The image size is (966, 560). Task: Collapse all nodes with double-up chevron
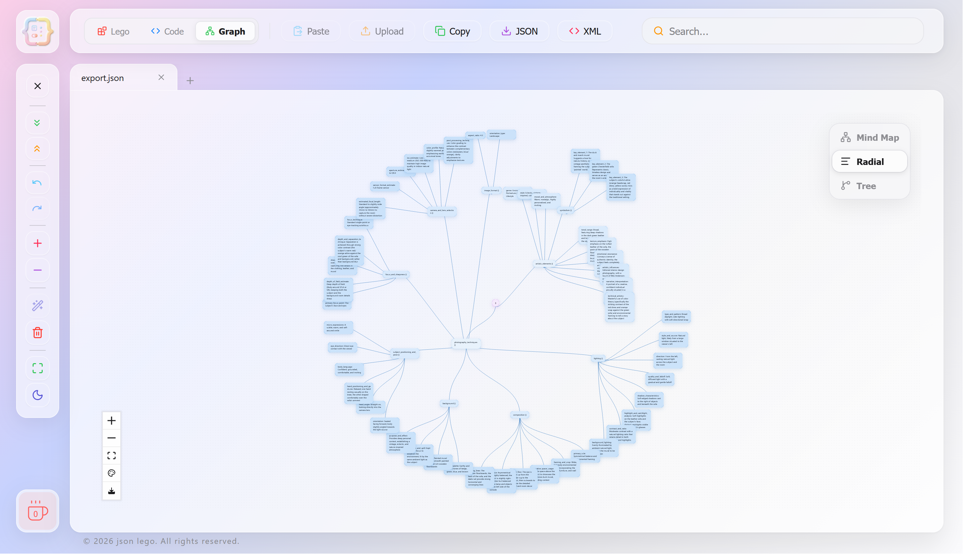click(x=38, y=149)
